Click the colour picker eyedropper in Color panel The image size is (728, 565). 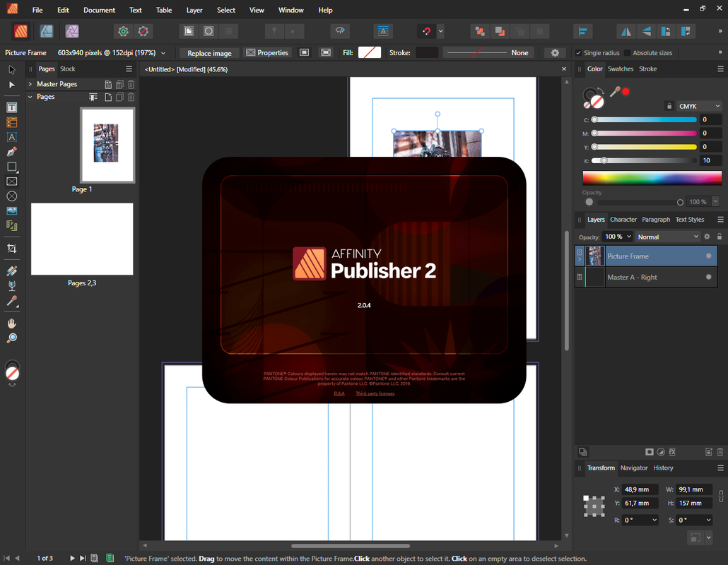coord(615,92)
